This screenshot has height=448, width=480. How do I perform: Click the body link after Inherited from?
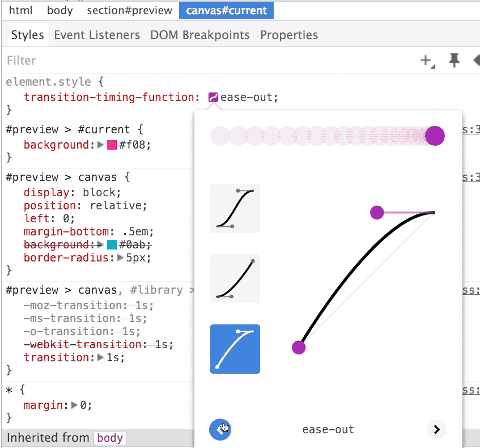point(110,438)
